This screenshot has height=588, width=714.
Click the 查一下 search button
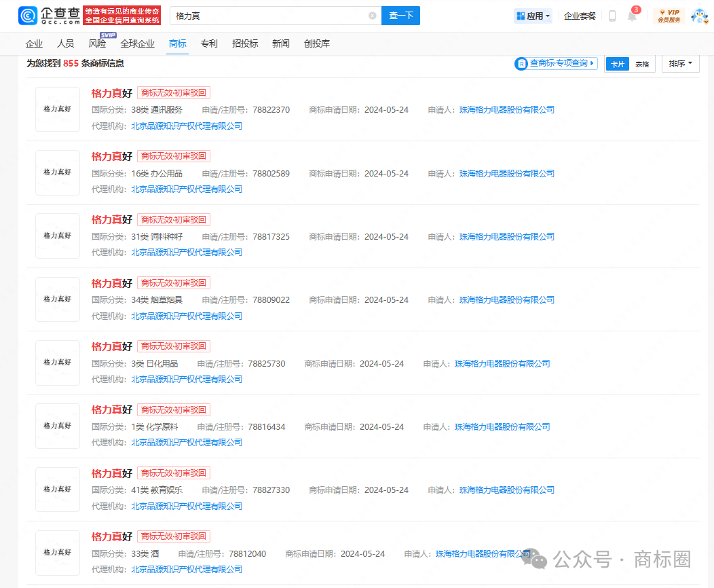(400, 16)
